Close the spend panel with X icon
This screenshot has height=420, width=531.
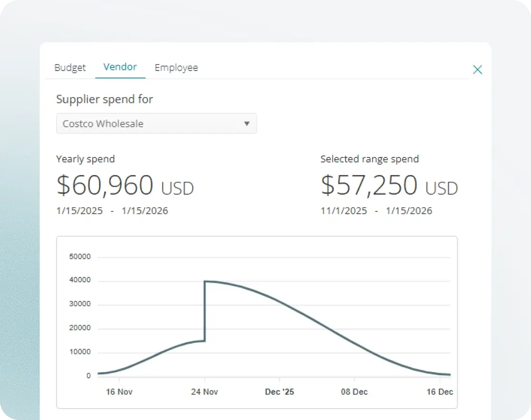pyautogui.click(x=477, y=69)
